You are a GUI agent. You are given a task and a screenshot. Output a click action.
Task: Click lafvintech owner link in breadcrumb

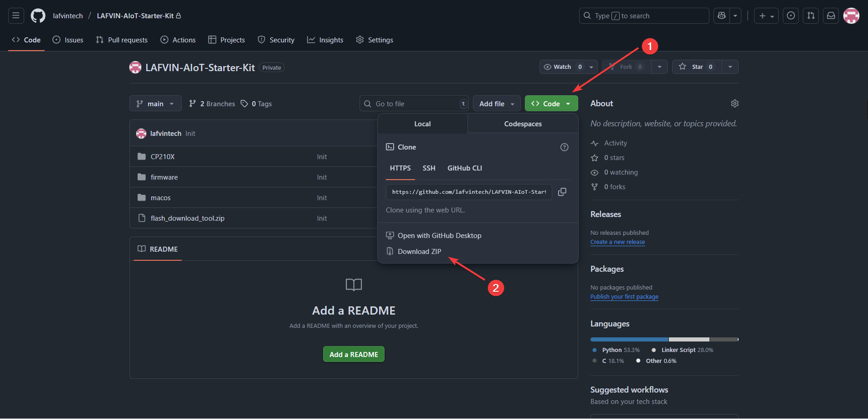(x=68, y=16)
